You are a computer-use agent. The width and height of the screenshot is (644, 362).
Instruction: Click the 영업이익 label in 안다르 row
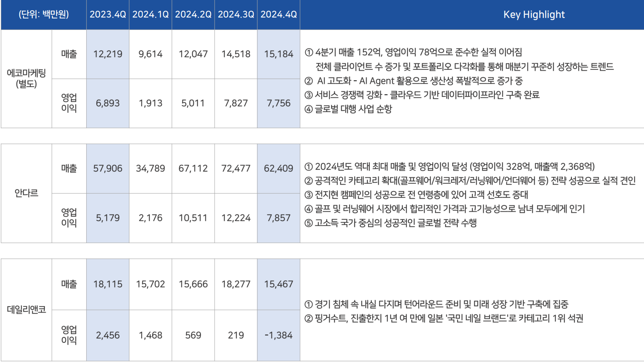pos(69,218)
